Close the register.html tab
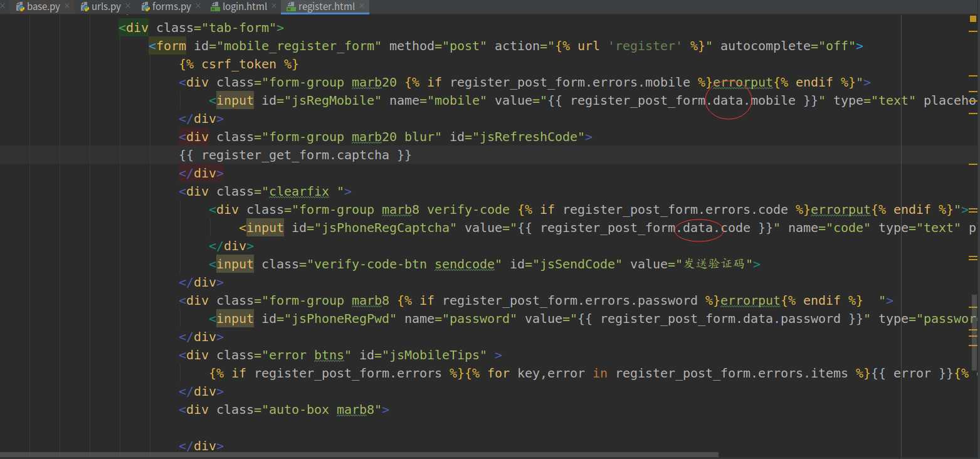 (x=362, y=8)
